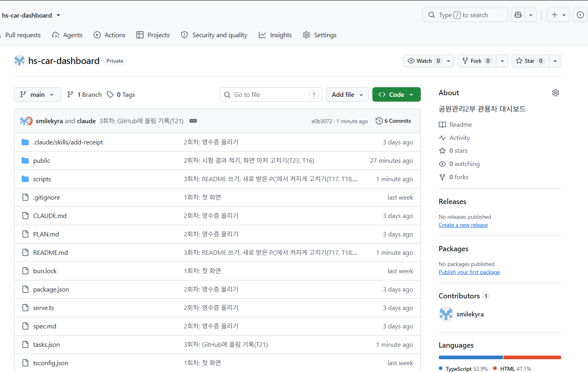Click the file icon beside CLAUDE.md
Image resolution: width=588 pixels, height=372 pixels.
[x=25, y=216]
